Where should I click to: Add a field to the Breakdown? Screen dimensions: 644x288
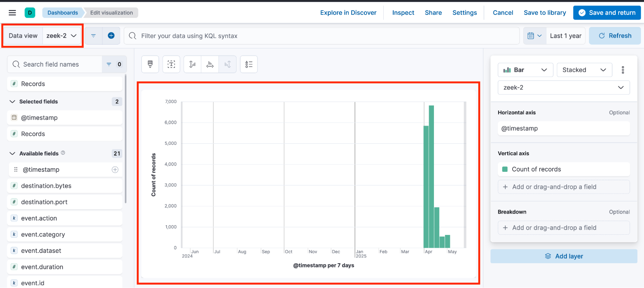coord(563,228)
